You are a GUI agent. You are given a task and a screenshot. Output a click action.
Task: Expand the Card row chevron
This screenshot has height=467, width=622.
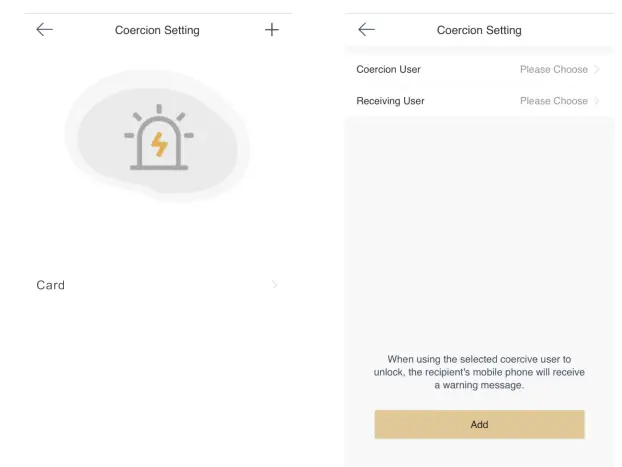pyautogui.click(x=275, y=285)
